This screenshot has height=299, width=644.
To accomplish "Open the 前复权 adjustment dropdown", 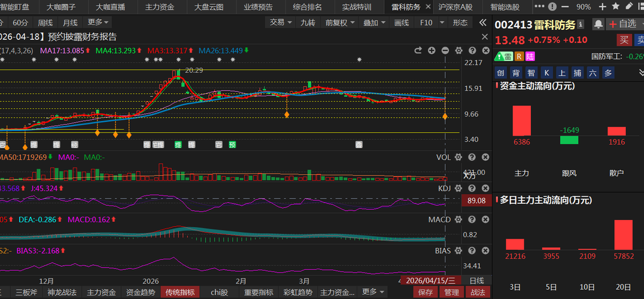I will coord(339,23).
